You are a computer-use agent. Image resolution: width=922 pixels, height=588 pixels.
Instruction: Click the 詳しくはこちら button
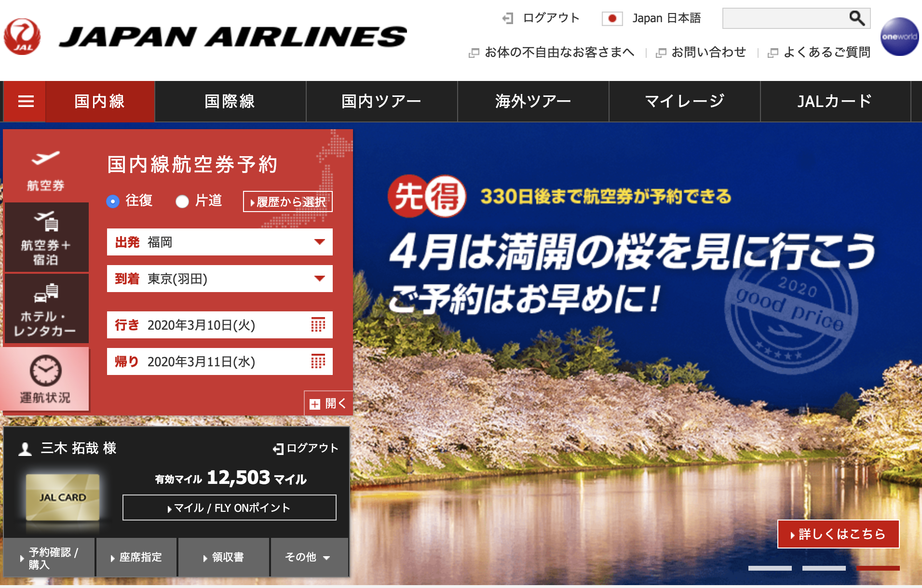(839, 534)
